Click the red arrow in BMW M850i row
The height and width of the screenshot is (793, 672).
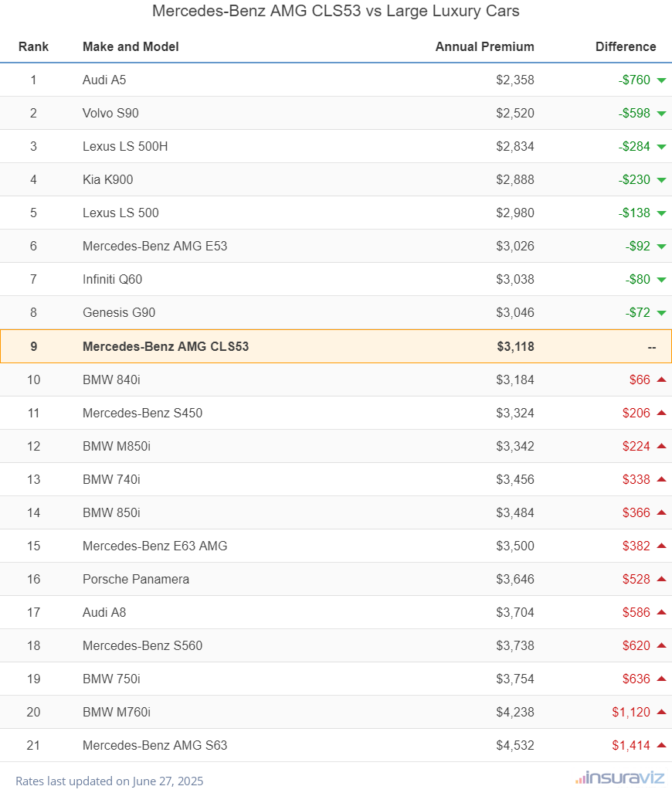[x=661, y=445]
